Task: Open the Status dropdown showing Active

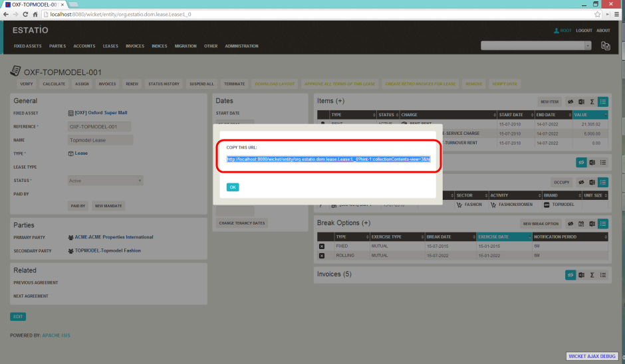Action: (106, 180)
